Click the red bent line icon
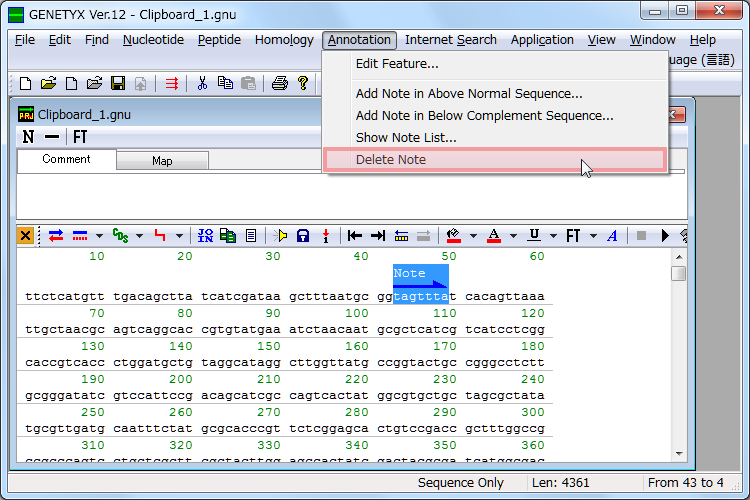Viewport: 750px width, 500px height. tap(160, 235)
